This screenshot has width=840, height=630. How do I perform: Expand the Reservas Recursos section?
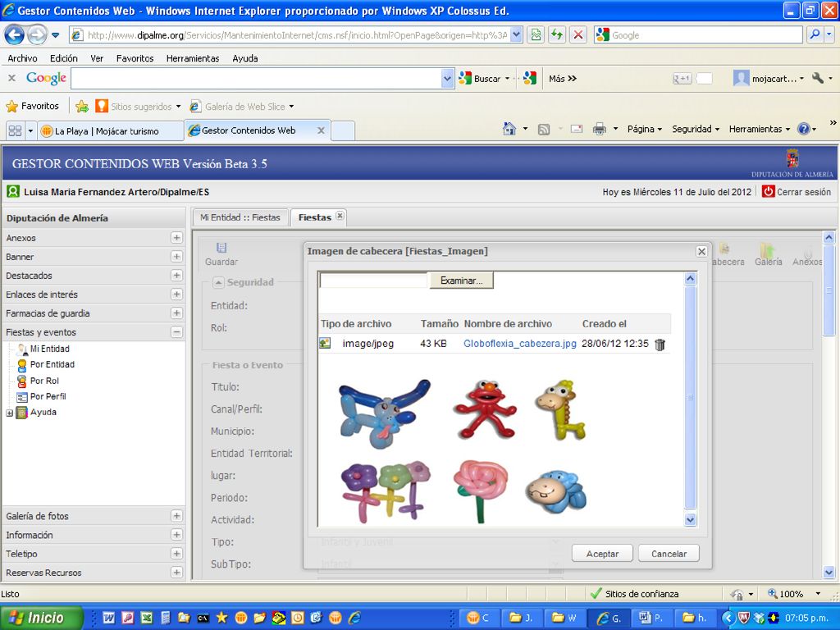pos(176,572)
